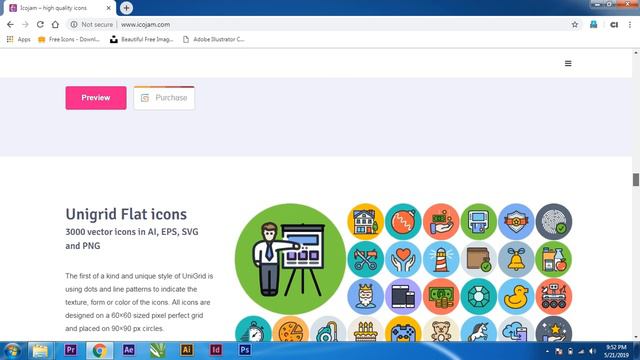The image size is (640, 360).
Task: Click the groceries with apple icon
Action: point(554,259)
